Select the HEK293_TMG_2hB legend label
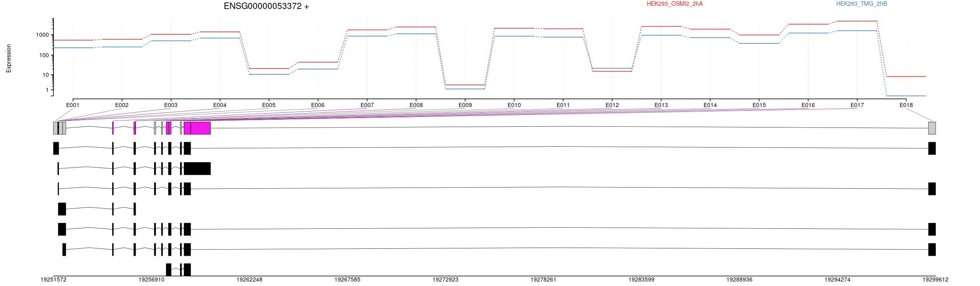The image size is (980, 286). tap(862, 4)
